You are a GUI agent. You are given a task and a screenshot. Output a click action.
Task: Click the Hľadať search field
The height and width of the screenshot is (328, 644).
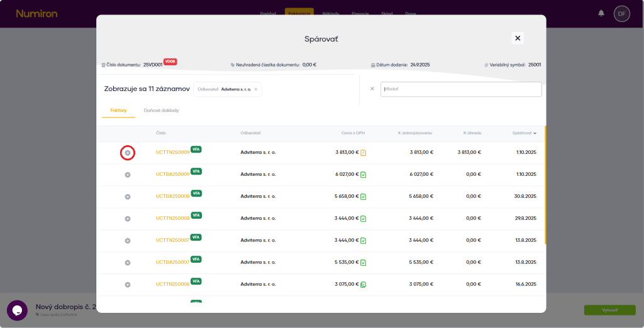[461, 89]
